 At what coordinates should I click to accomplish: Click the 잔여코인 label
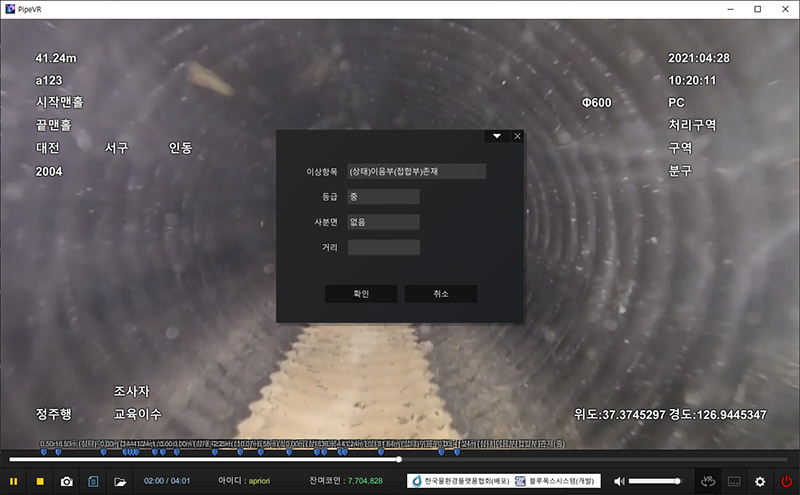tap(326, 481)
